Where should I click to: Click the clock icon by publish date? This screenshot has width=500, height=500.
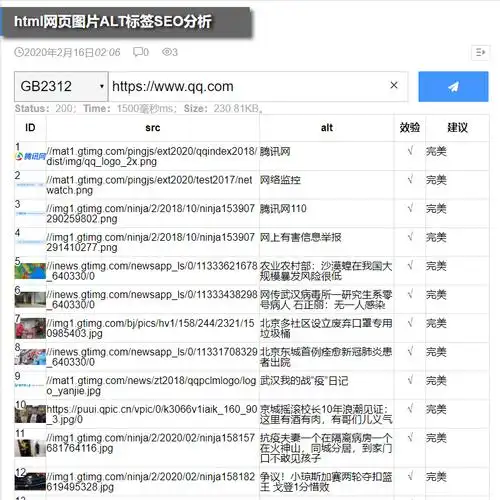[19, 52]
